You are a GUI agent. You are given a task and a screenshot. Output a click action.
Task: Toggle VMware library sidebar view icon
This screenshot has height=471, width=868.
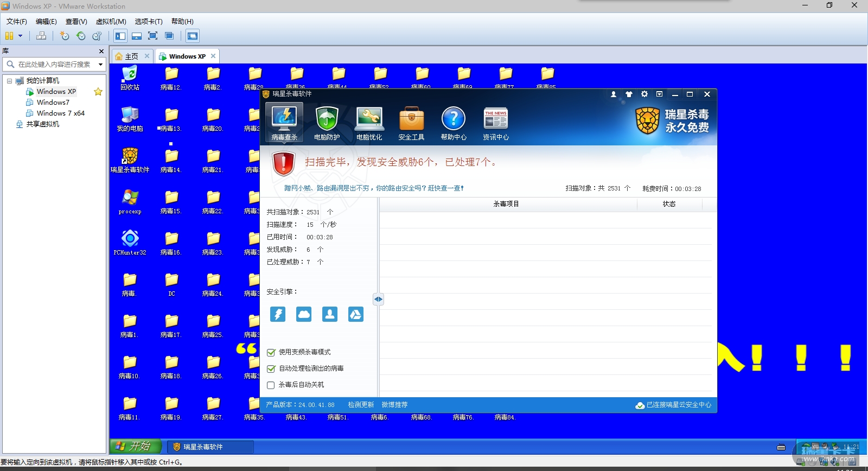120,36
